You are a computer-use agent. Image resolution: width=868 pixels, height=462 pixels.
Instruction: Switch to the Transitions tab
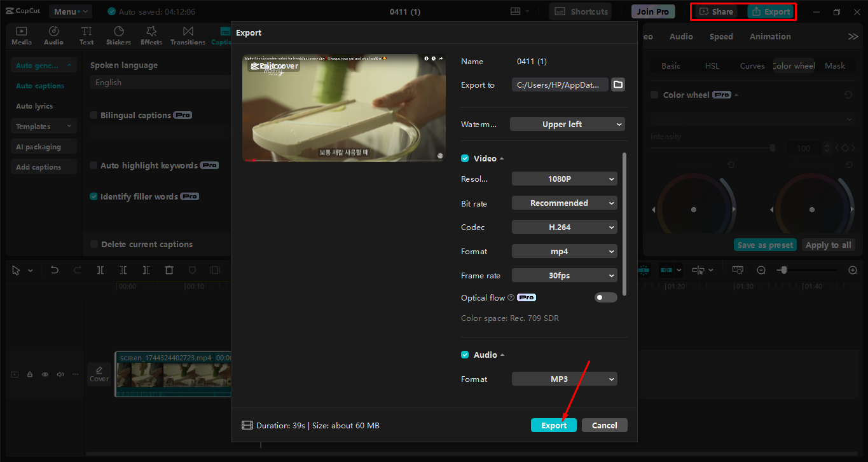pyautogui.click(x=188, y=35)
